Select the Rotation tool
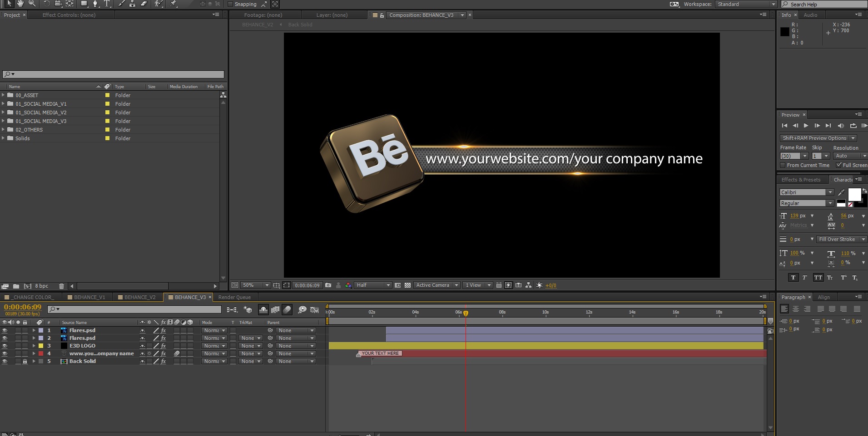868x436 pixels. (x=47, y=4)
